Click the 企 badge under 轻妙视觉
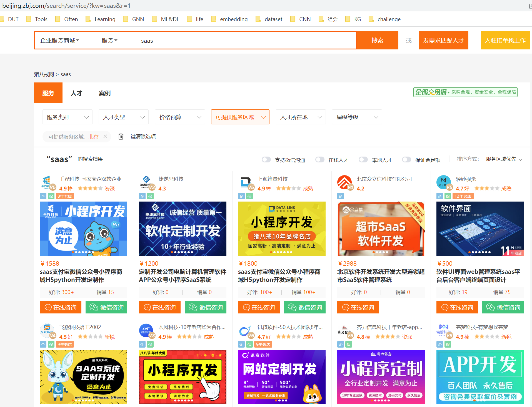Screen dimensions: 532x407 point(440,196)
